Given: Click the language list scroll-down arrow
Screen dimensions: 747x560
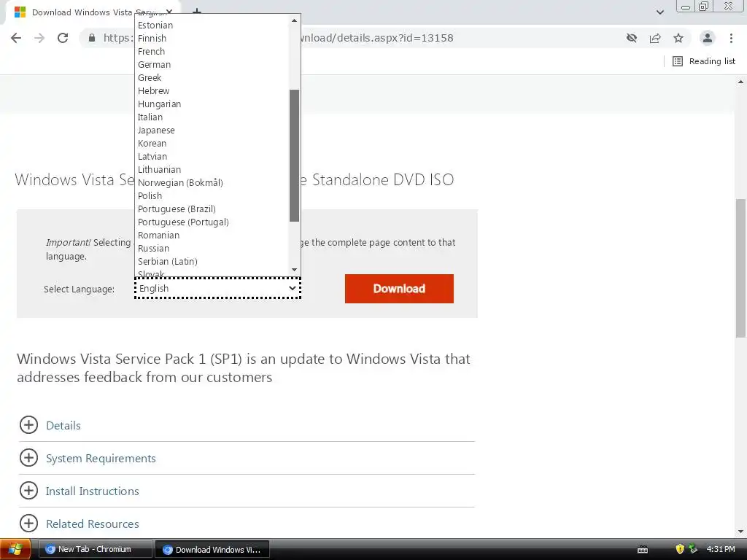Looking at the screenshot, I should (x=294, y=270).
